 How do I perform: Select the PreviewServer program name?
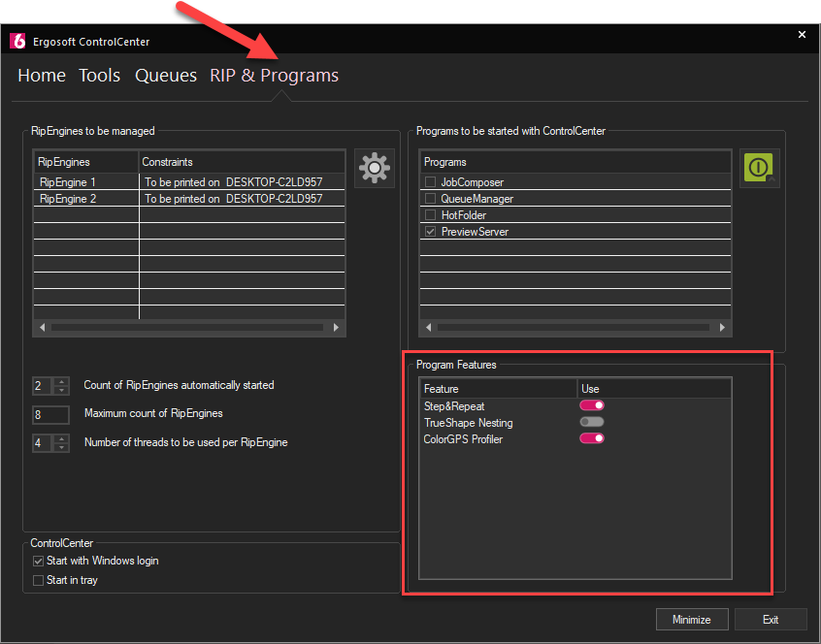[x=475, y=232]
